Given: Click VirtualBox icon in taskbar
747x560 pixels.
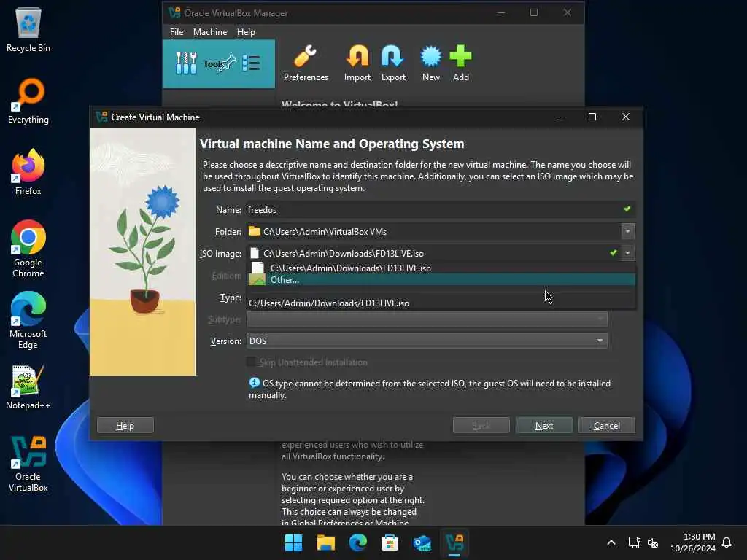Looking at the screenshot, I should pyautogui.click(x=454, y=542).
